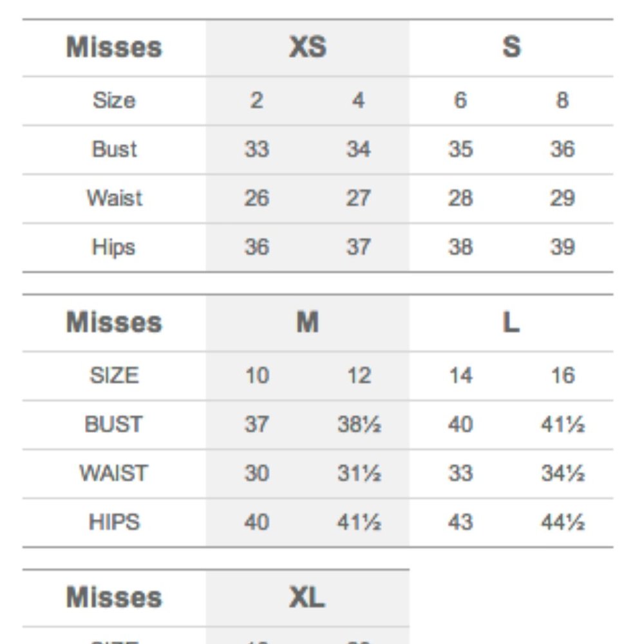Image resolution: width=644 pixels, height=644 pixels.
Task: Select the size 16 cell
Action: [562, 375]
